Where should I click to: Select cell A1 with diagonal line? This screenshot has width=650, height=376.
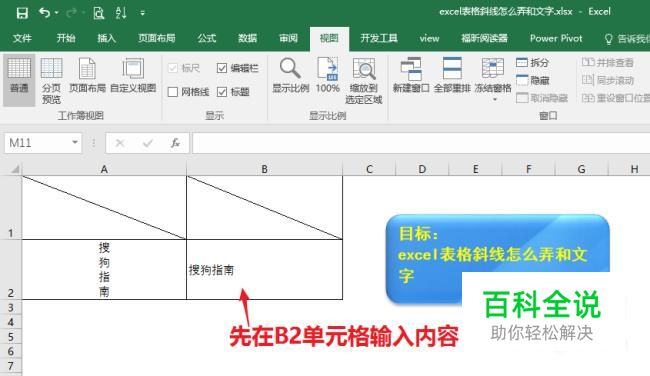pos(104,207)
